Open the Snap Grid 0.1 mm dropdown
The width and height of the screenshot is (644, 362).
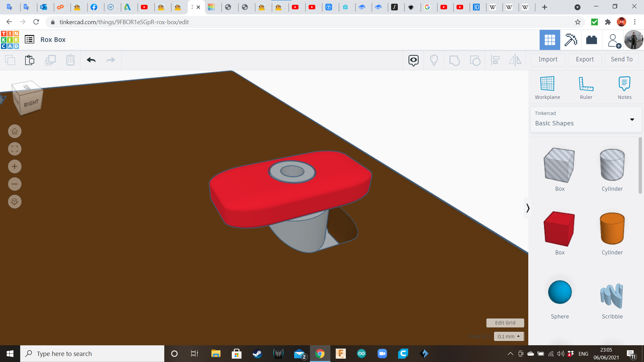(x=509, y=336)
